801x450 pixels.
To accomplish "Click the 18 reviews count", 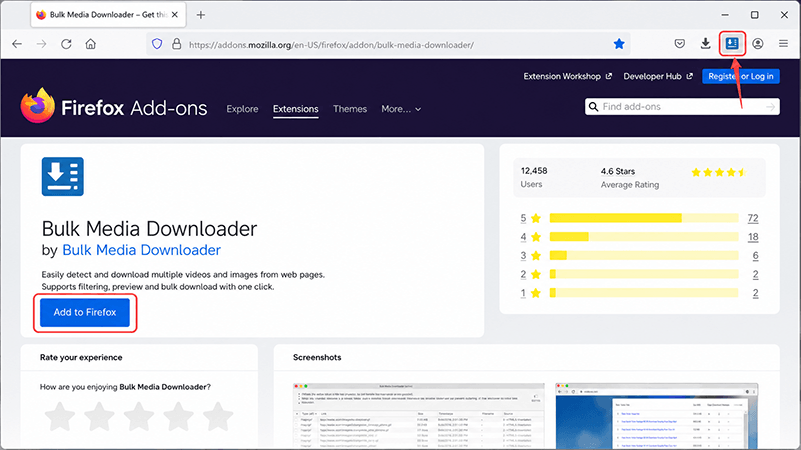I will point(752,237).
